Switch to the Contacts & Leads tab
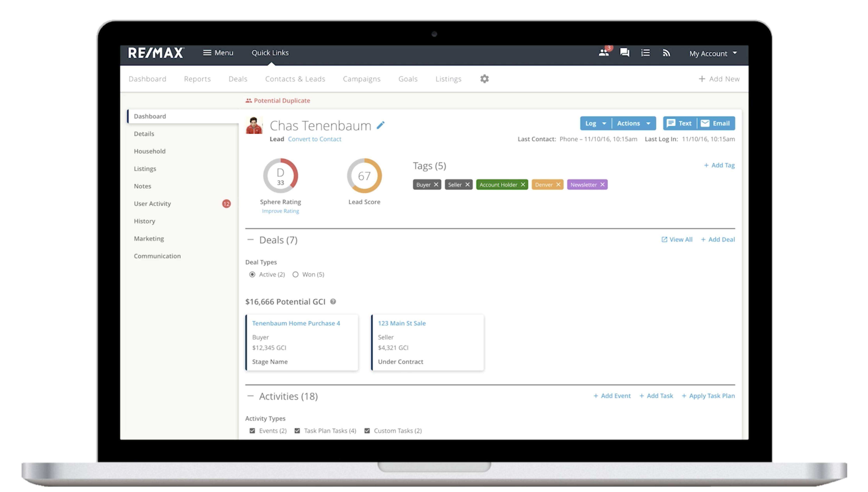The width and height of the screenshot is (868, 492). (295, 79)
